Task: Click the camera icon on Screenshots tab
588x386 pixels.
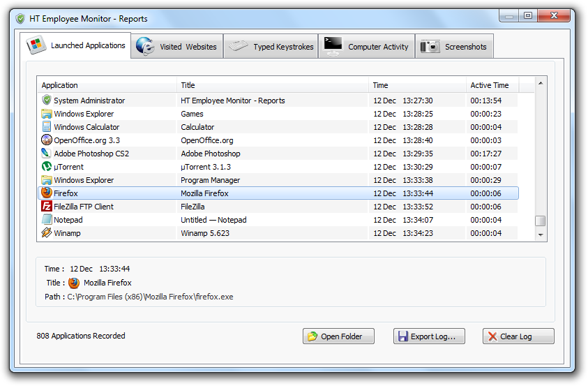Action: (x=430, y=47)
